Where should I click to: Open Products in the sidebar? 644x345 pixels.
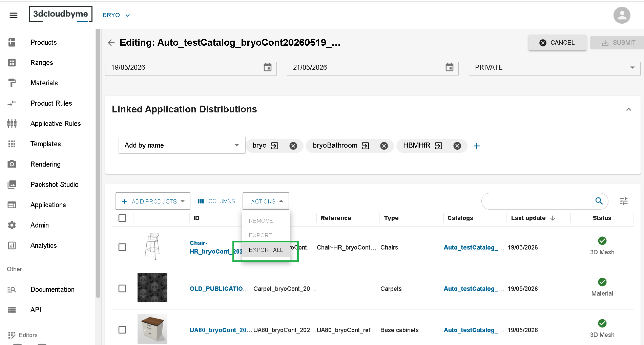pyautogui.click(x=44, y=42)
